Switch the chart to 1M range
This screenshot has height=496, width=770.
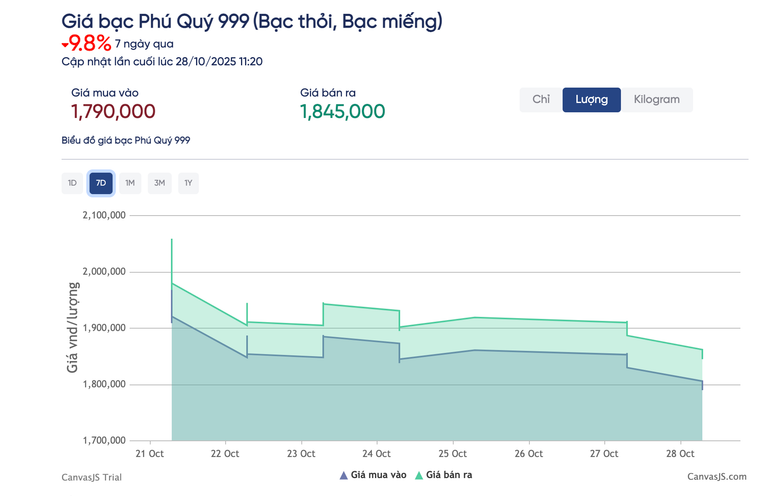point(130,183)
